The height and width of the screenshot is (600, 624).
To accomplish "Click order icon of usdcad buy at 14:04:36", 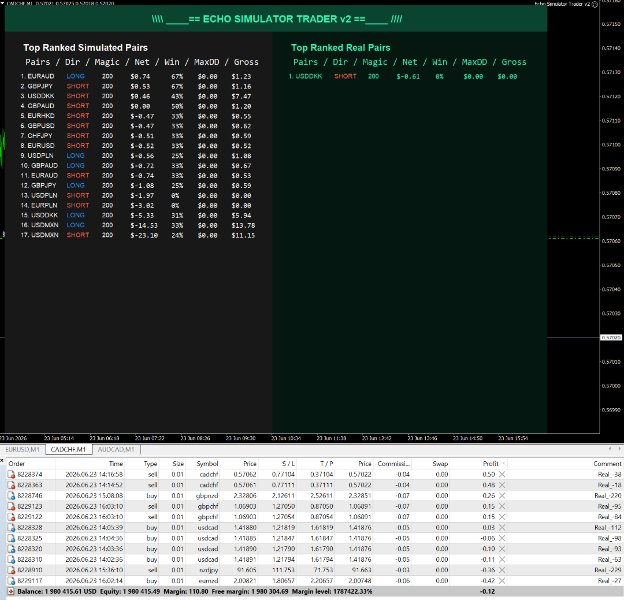I will pos(11,538).
